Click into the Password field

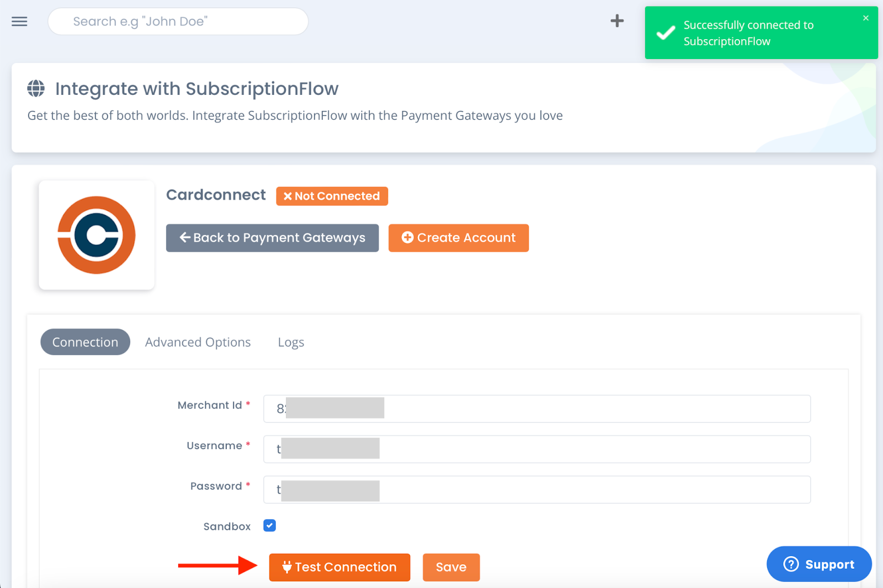tap(536, 489)
